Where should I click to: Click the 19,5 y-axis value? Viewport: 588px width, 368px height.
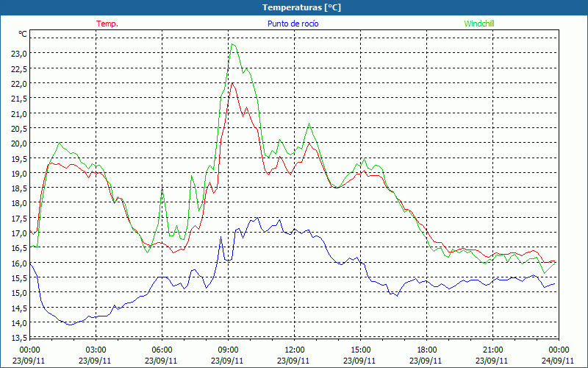click(x=19, y=158)
